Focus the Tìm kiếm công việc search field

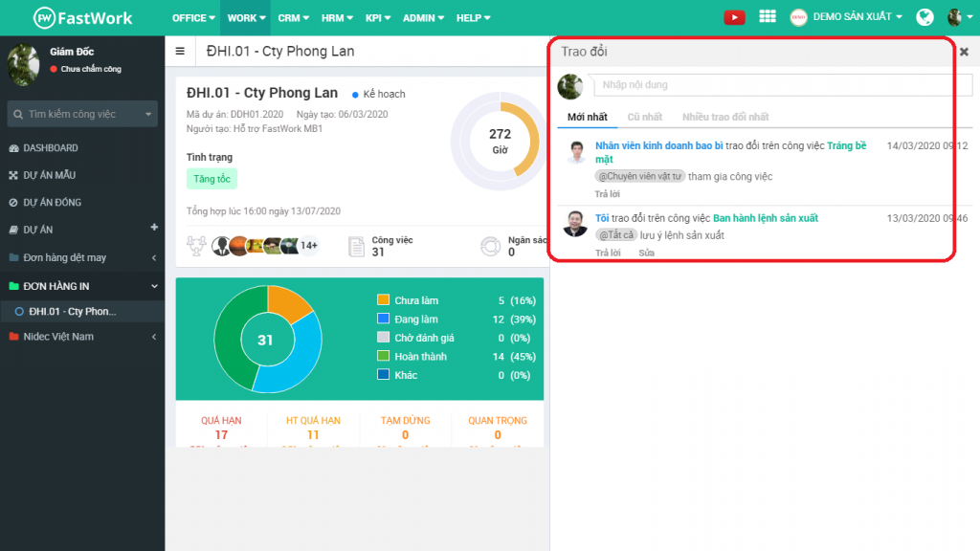(82, 115)
